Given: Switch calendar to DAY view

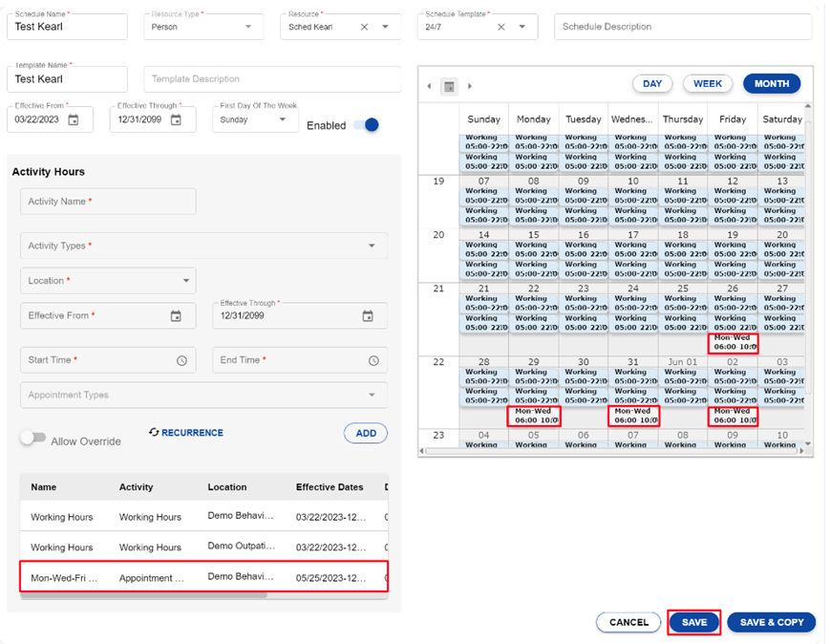Looking at the screenshot, I should click(x=652, y=84).
